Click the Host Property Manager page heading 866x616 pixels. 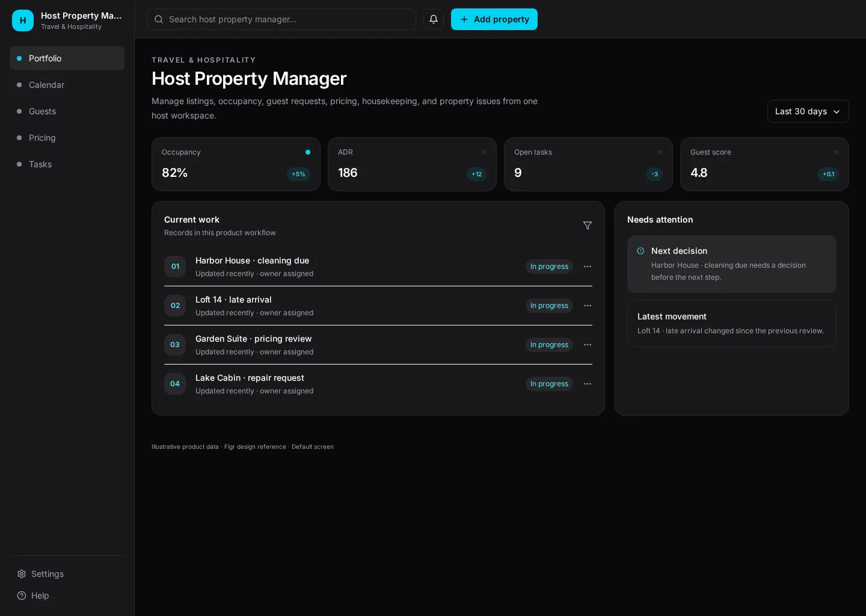(249, 78)
